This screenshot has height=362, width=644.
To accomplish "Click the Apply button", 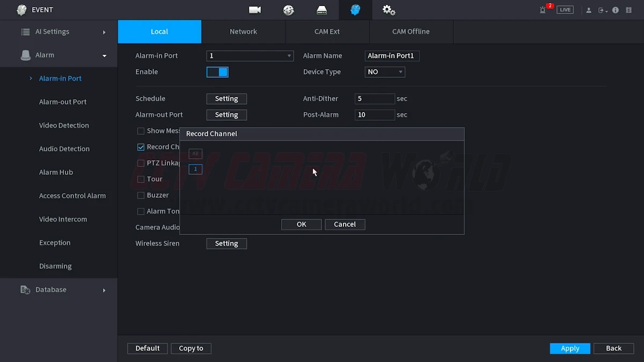I will [x=570, y=348].
